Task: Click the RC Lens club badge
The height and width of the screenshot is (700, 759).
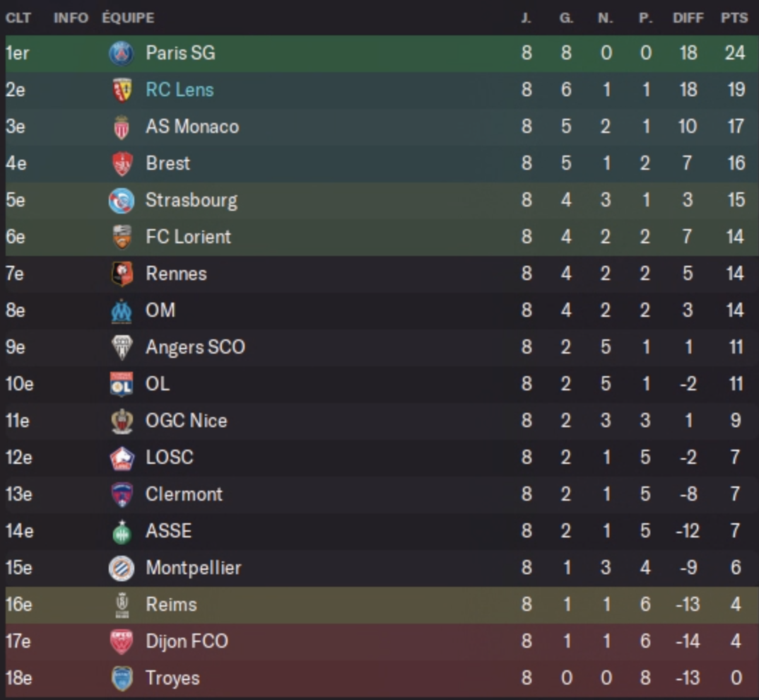Action: click(122, 91)
